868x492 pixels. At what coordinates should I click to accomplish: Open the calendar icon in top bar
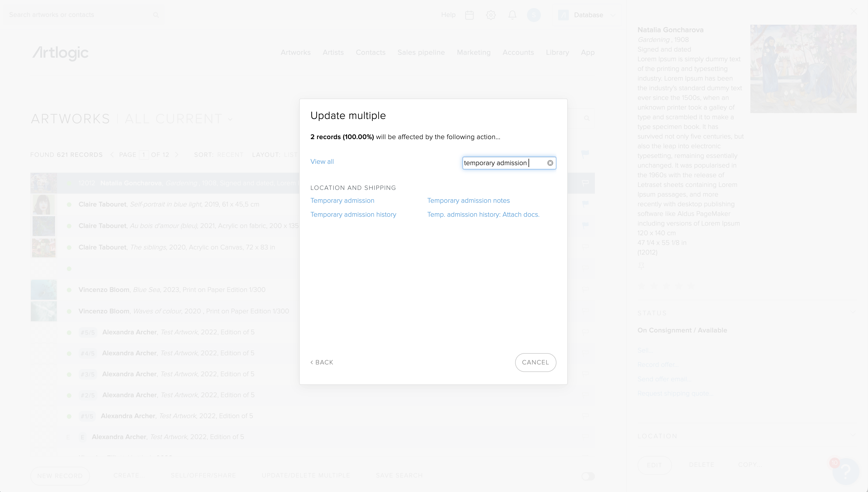[x=469, y=15]
